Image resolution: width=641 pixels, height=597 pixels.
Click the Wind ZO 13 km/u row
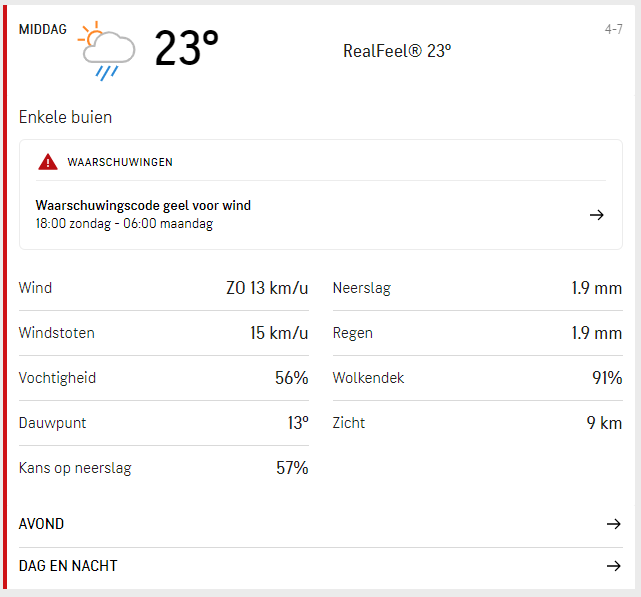pos(163,288)
